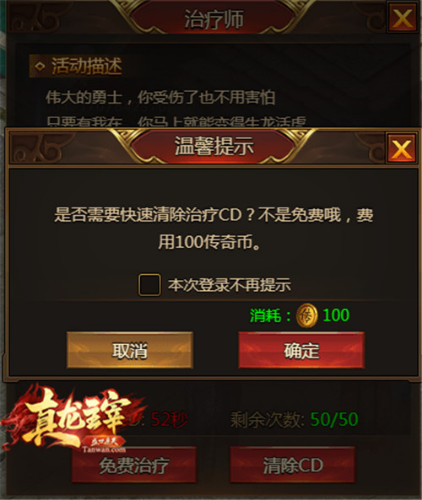Click the 剩余次数 50/50 counter
The height and width of the screenshot is (500, 422).
[x=294, y=419]
